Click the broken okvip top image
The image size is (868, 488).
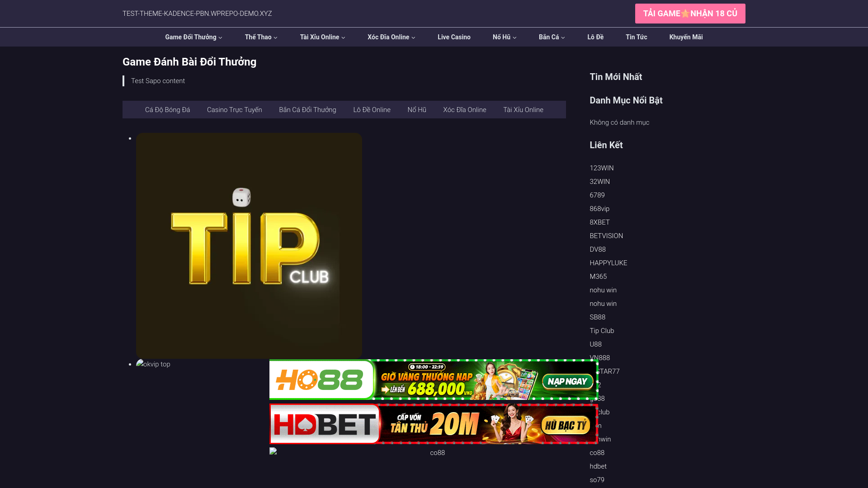click(153, 364)
